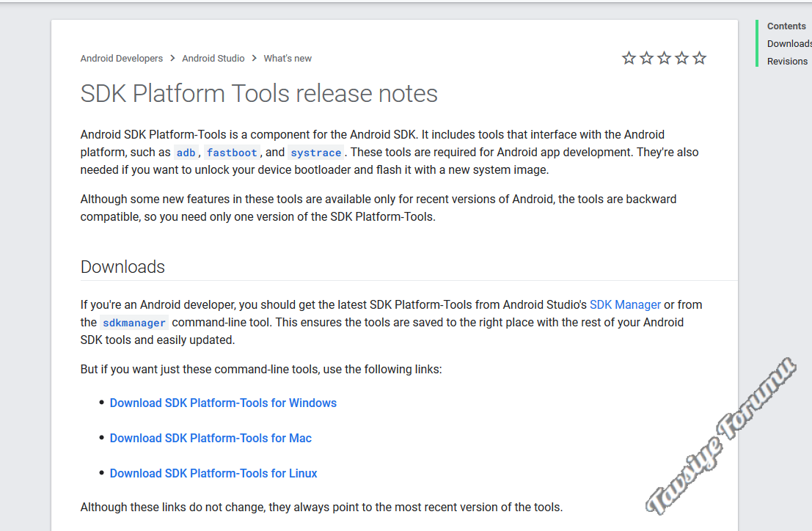Rate the page five stars

pos(699,58)
